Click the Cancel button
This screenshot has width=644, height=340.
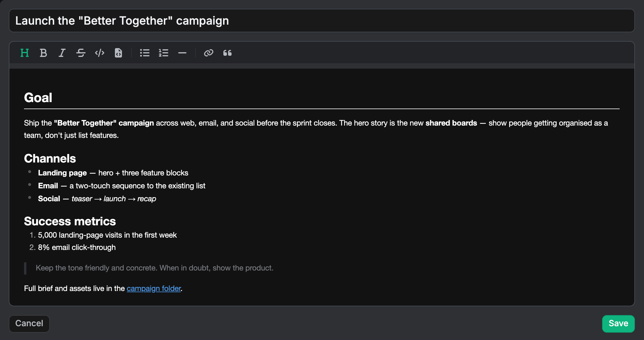pos(29,324)
